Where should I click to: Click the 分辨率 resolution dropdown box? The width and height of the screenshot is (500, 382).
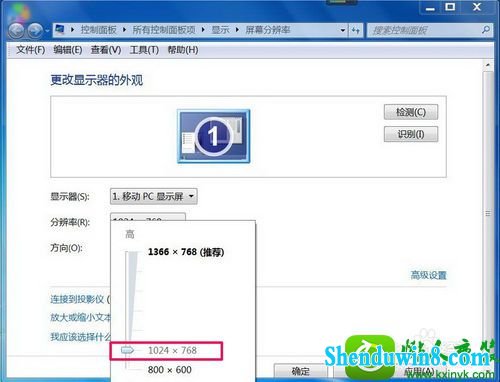pyautogui.click(x=148, y=217)
